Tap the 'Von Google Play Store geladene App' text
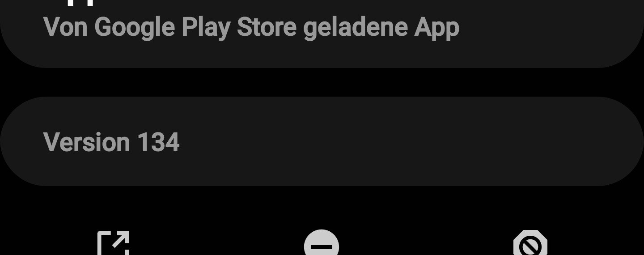644x255 pixels. [251, 28]
